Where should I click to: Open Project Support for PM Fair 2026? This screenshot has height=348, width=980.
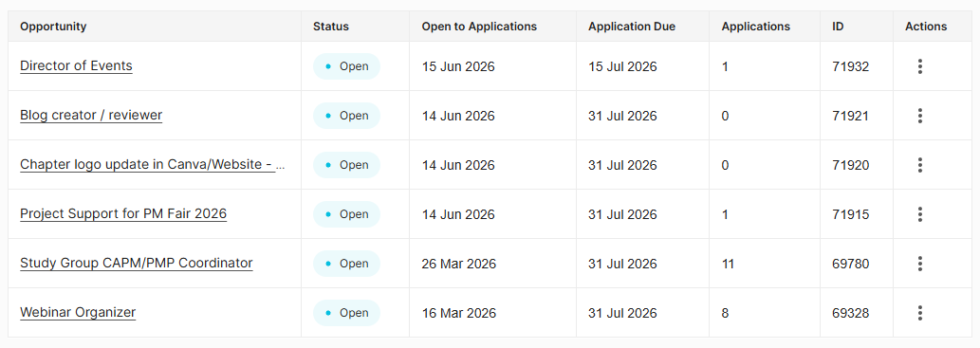coord(123,214)
